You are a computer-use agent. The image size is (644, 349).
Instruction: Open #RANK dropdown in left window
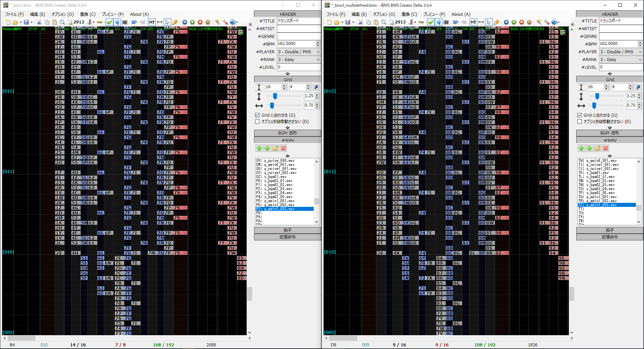[299, 60]
